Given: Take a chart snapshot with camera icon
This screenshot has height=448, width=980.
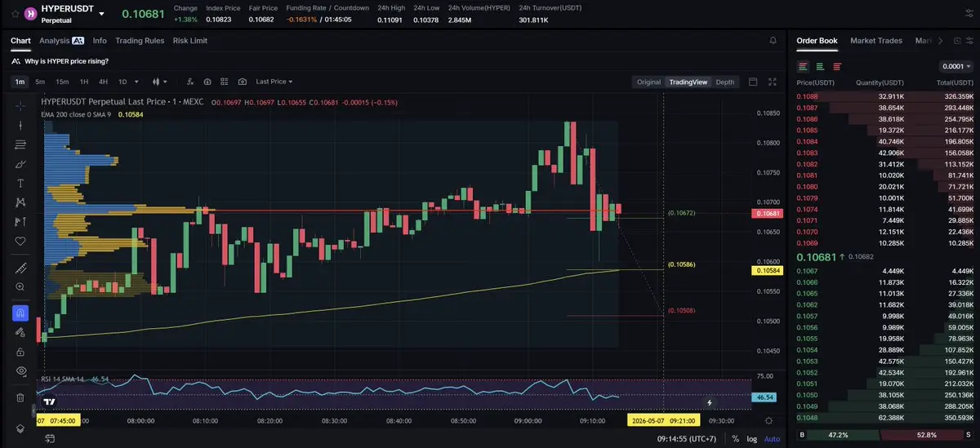Looking at the screenshot, I should (243, 82).
